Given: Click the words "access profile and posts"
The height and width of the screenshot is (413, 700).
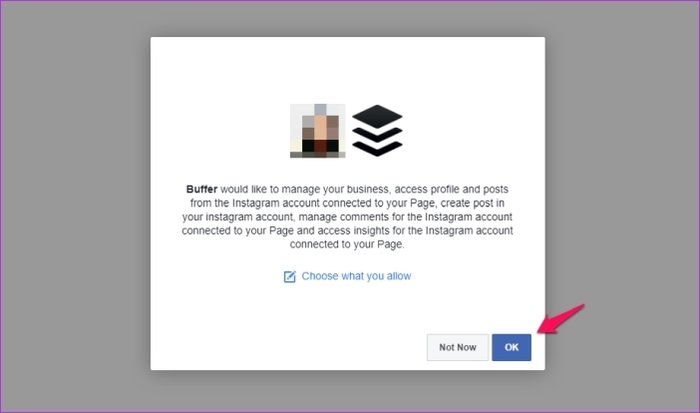Looking at the screenshot, I should point(451,189).
